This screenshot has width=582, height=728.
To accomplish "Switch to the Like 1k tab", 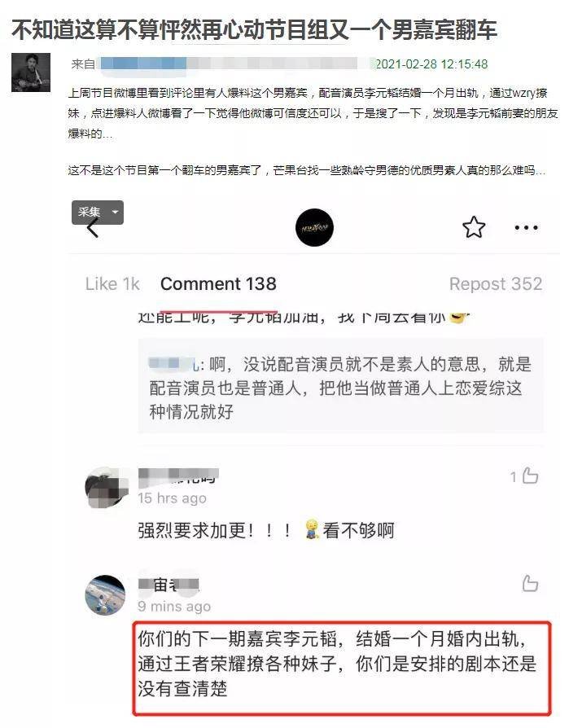I will point(112,283).
